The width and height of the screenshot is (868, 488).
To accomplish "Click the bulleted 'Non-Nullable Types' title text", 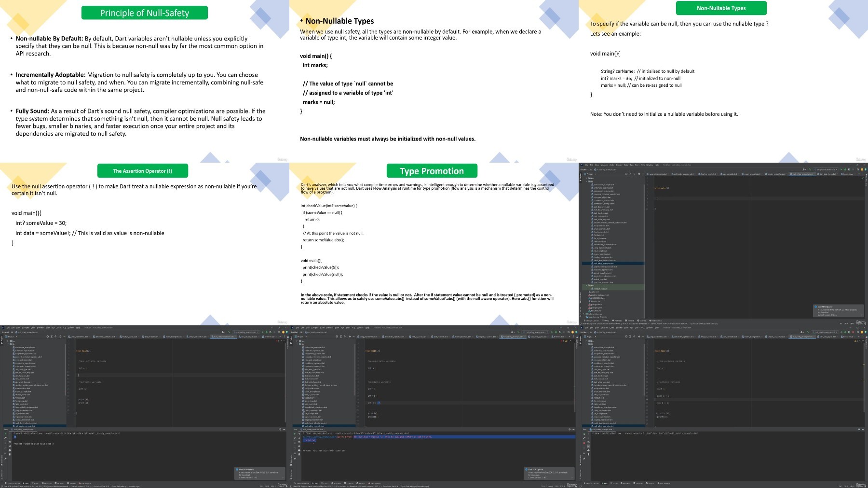I will click(x=339, y=21).
